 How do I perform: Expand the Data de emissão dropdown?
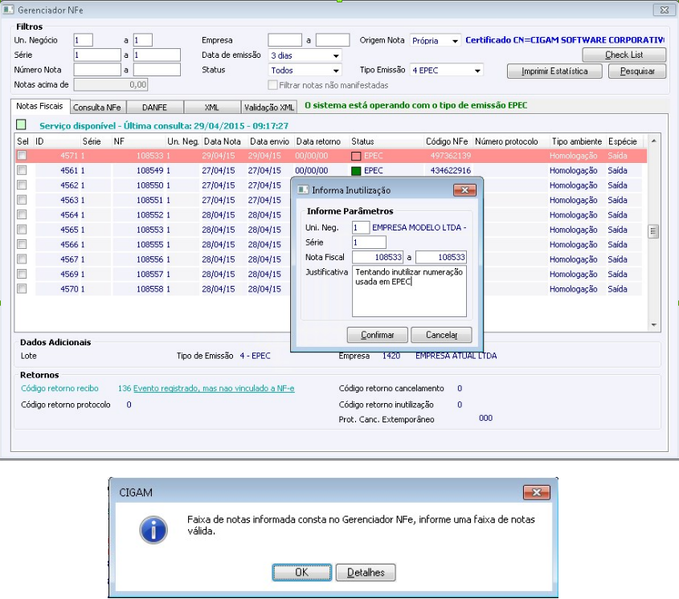[336, 55]
